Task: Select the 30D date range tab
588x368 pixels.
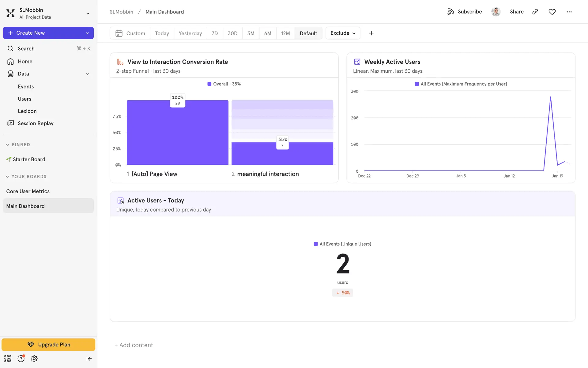Action: [232, 33]
